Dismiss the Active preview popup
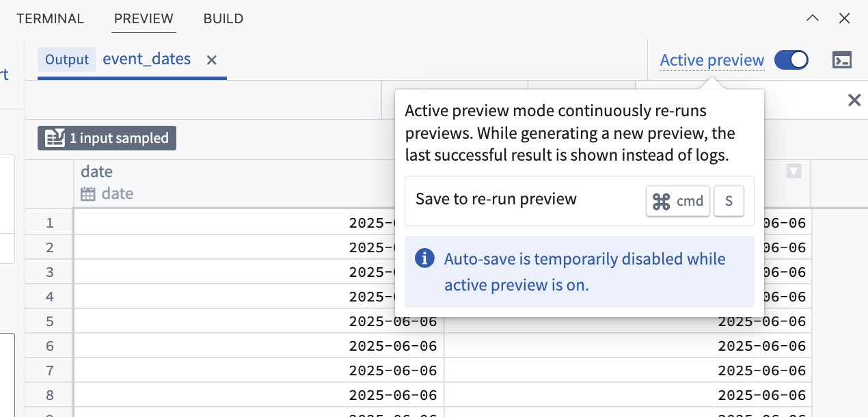The width and height of the screenshot is (868, 417). click(x=854, y=100)
